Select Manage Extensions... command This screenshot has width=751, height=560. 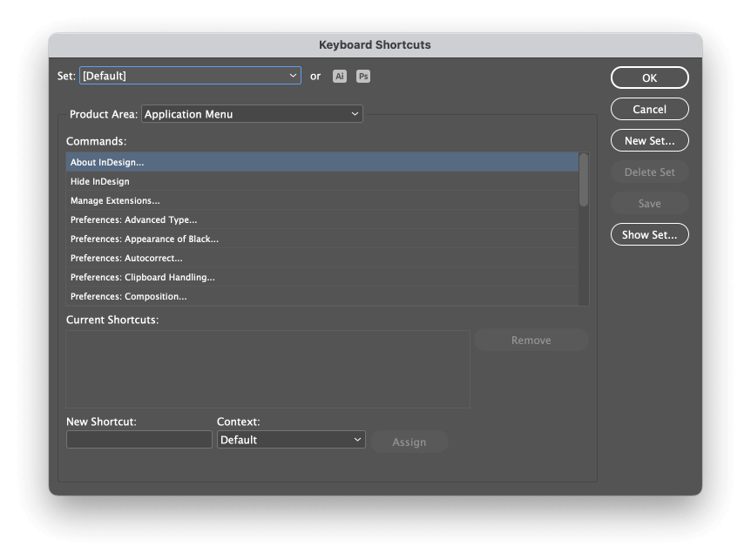(321, 200)
